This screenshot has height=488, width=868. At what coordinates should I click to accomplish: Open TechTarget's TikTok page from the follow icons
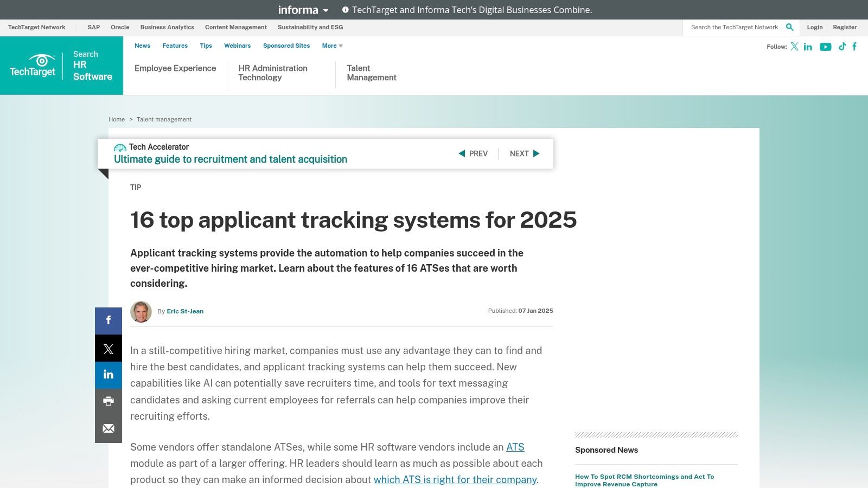[842, 47]
